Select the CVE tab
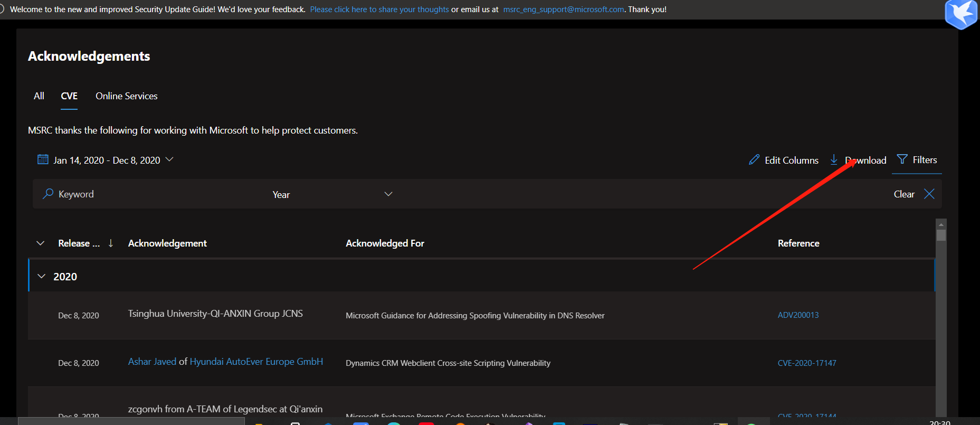Screen dimensions: 980x425 tap(69, 96)
